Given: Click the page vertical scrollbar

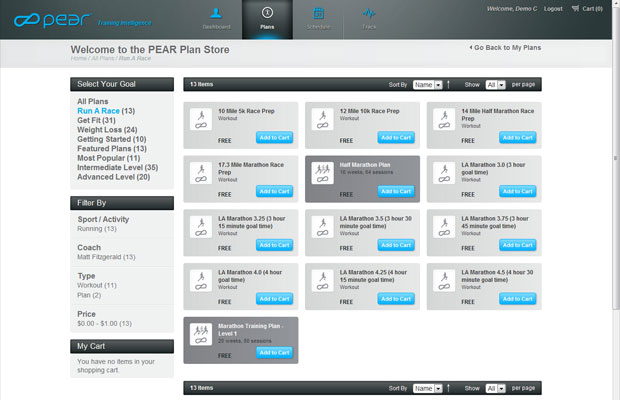Looking at the screenshot, I should pyautogui.click(x=615, y=158).
